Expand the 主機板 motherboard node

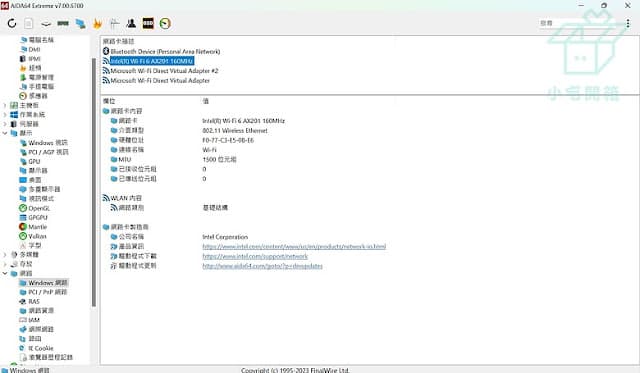(4, 105)
